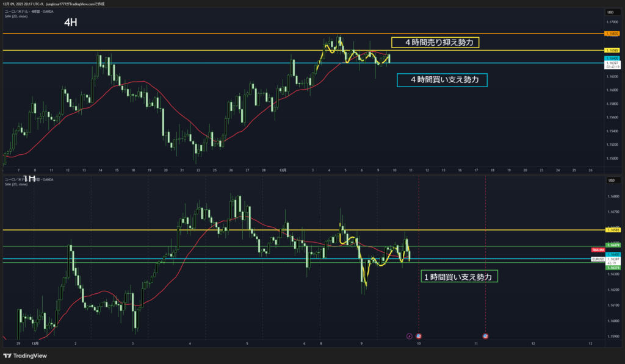Open the USD currency selector on 1H chart
This screenshot has height=364, width=625.
click(x=610, y=180)
